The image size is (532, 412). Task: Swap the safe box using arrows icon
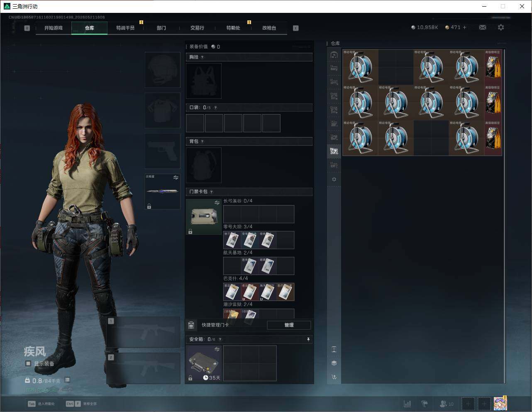217,349
